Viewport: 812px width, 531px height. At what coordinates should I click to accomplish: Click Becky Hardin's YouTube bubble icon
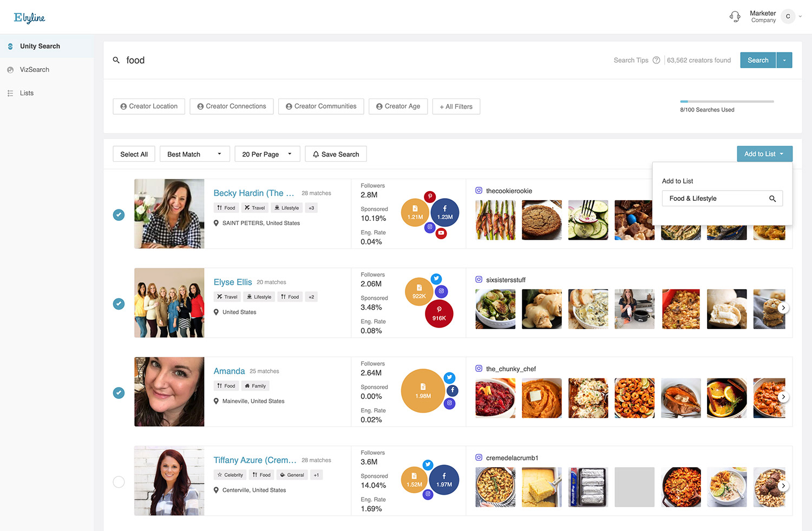441,233
